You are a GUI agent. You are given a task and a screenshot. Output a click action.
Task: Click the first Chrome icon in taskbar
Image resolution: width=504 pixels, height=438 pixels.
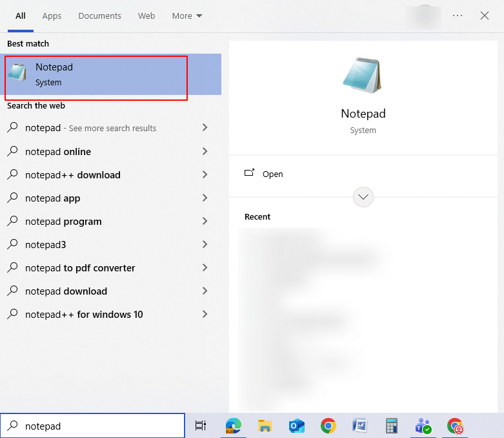click(328, 426)
